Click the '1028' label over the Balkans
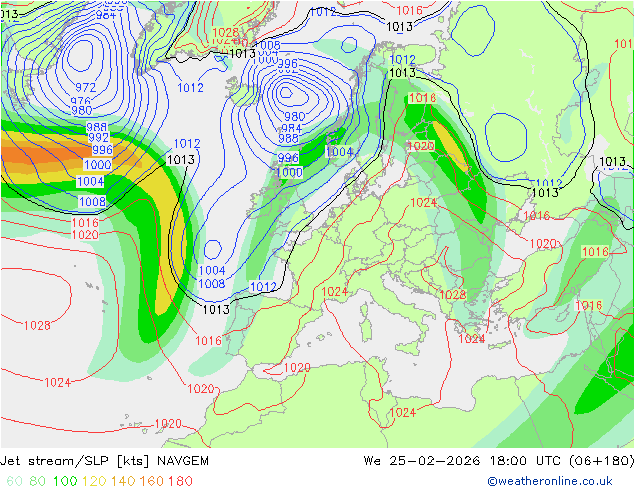Image resolution: width=634 pixels, height=490 pixels. (452, 295)
